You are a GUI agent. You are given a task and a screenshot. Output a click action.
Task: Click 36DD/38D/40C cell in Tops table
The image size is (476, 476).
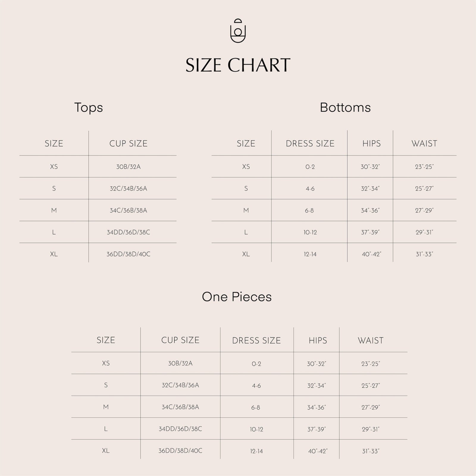129,254
